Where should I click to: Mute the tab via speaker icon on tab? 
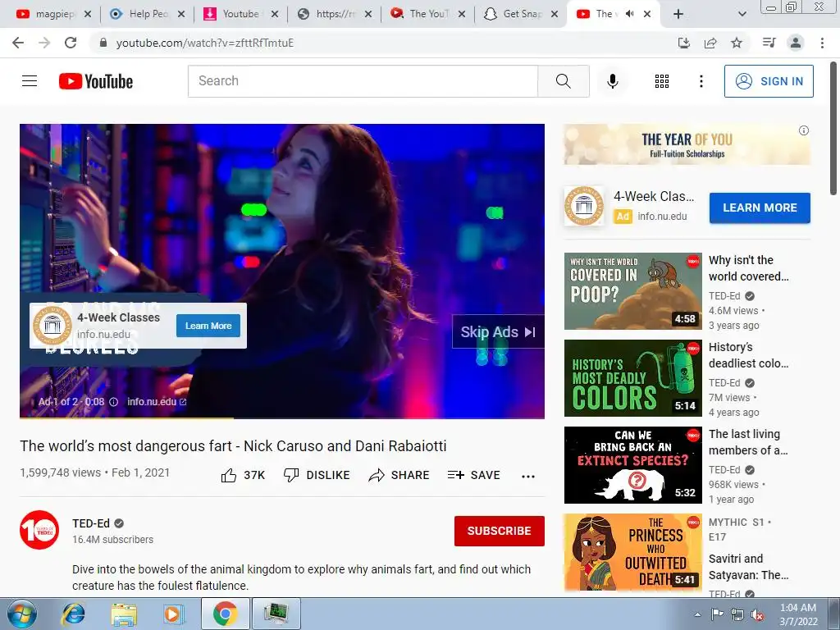tap(629, 14)
